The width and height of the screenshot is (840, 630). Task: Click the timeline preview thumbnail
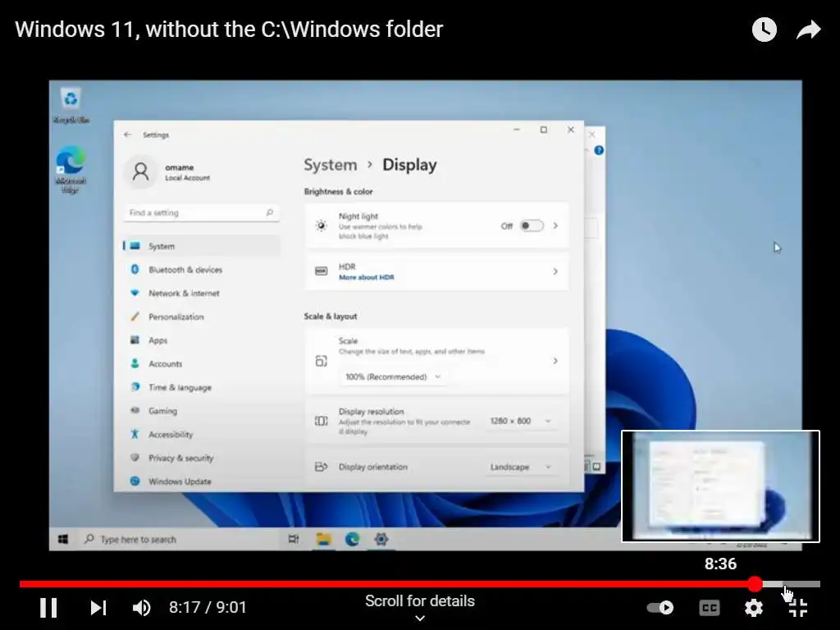click(x=720, y=486)
